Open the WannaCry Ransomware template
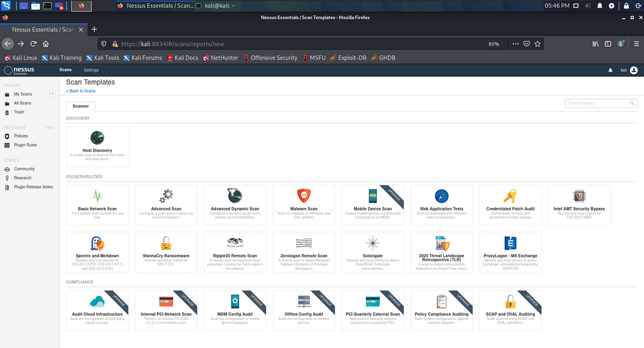This screenshot has width=644, height=348. 166,252
